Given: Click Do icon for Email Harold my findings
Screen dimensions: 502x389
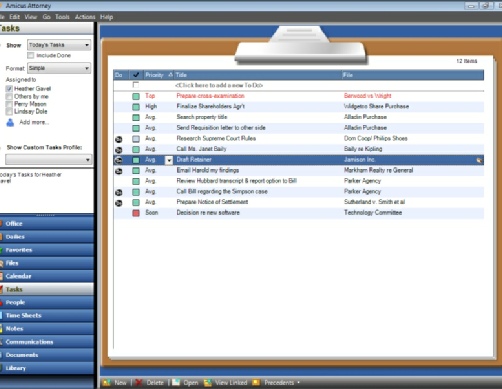Looking at the screenshot, I should tap(118, 171).
